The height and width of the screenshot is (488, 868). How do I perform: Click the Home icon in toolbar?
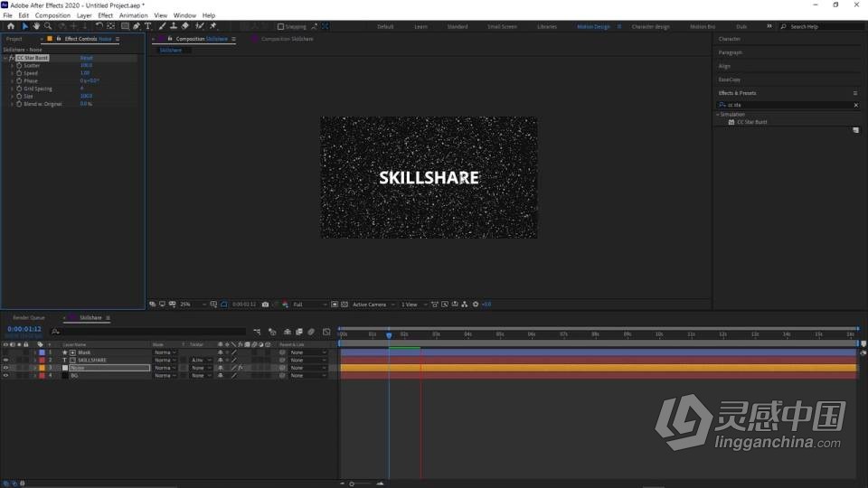click(x=11, y=26)
